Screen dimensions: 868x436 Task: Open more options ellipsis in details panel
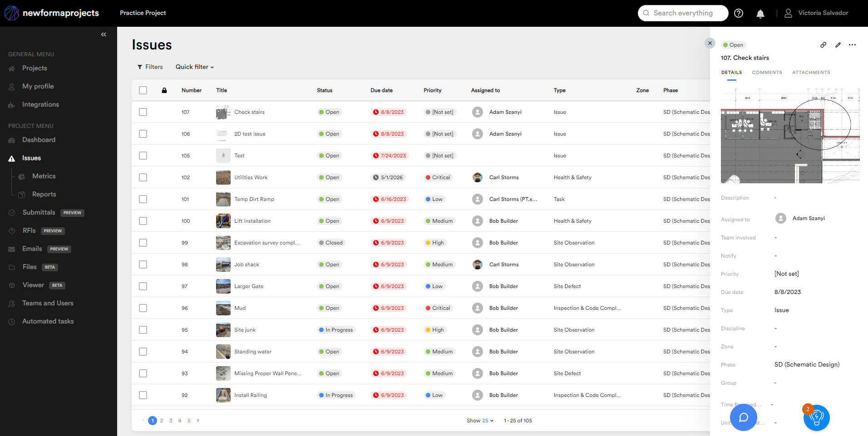[852, 45]
